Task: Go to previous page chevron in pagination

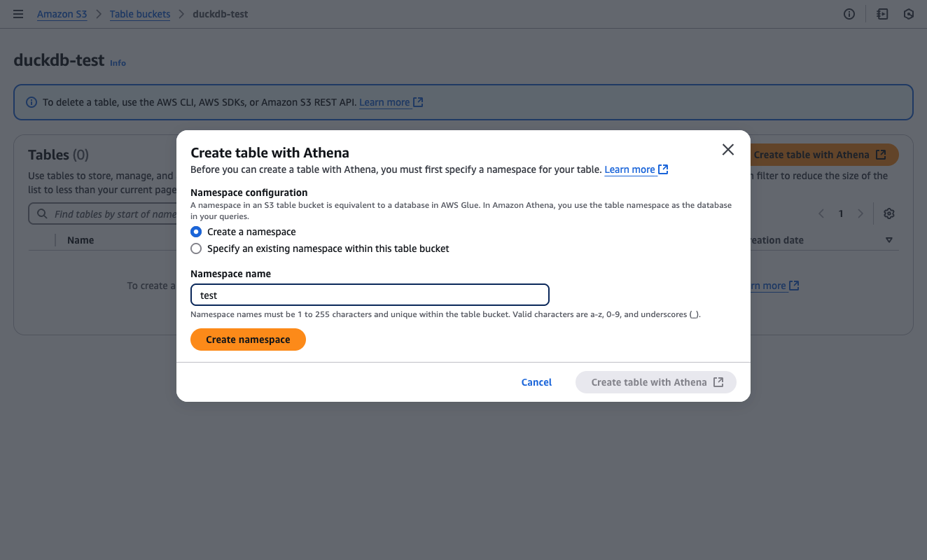Action: [x=821, y=213]
